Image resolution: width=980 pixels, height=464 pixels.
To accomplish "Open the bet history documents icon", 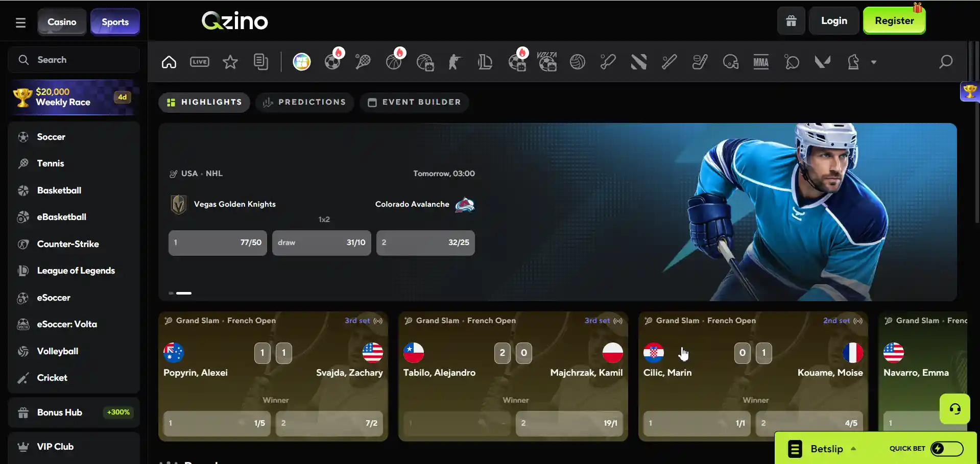I will click(x=261, y=62).
